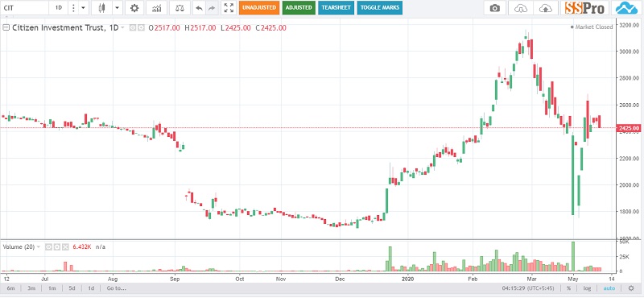The width and height of the screenshot is (644, 298).
Task: Toggle the log scale button
Action: pos(587,288)
